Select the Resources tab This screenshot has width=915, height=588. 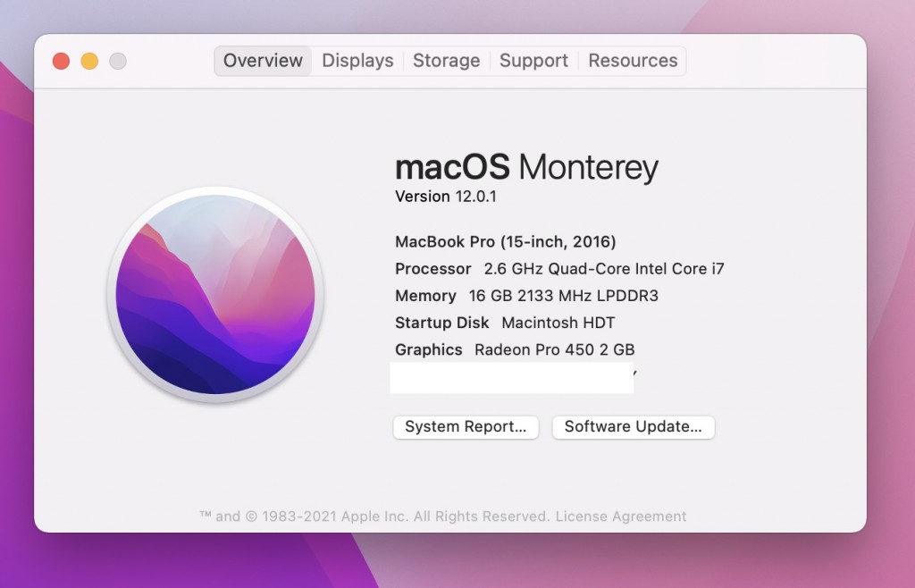coord(633,61)
